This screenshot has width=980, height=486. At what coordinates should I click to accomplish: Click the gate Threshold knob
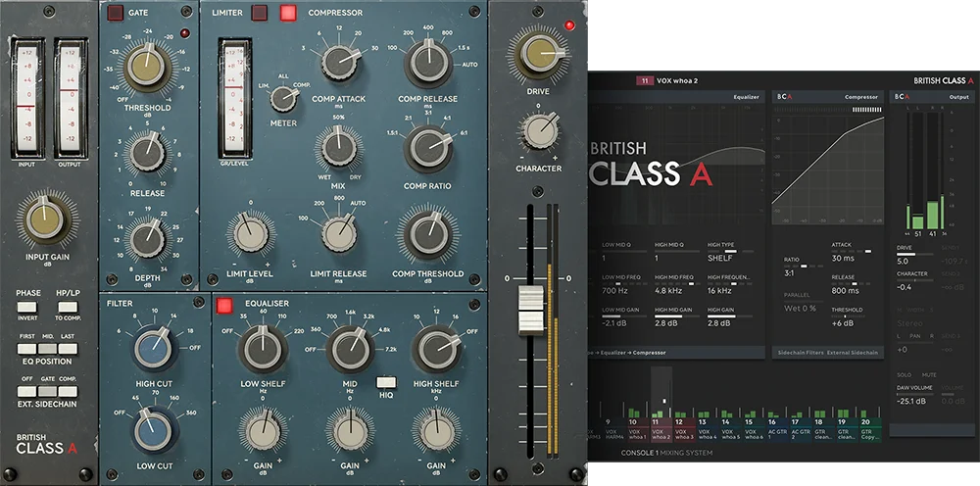point(147,69)
